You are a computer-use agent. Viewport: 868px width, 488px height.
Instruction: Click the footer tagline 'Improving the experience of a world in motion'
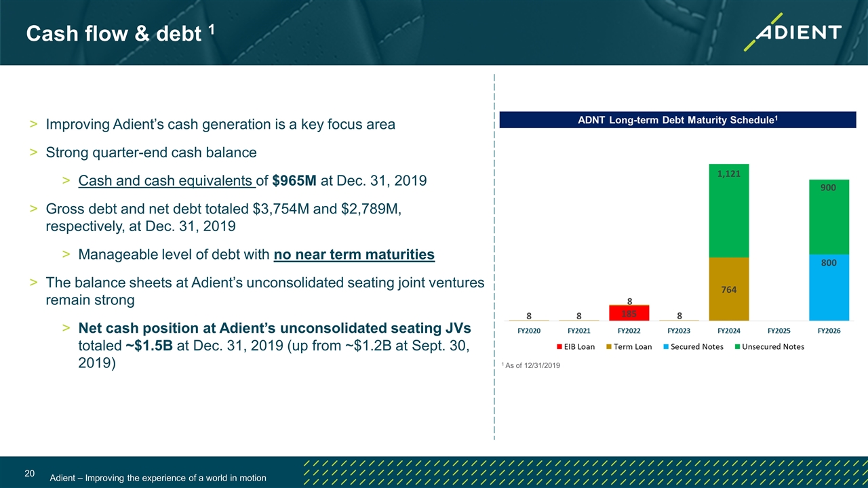(x=177, y=479)
